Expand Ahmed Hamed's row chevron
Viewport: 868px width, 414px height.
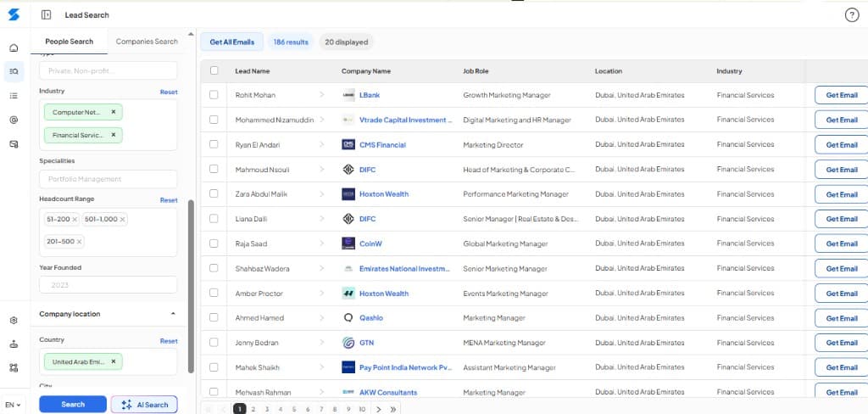[321, 317]
